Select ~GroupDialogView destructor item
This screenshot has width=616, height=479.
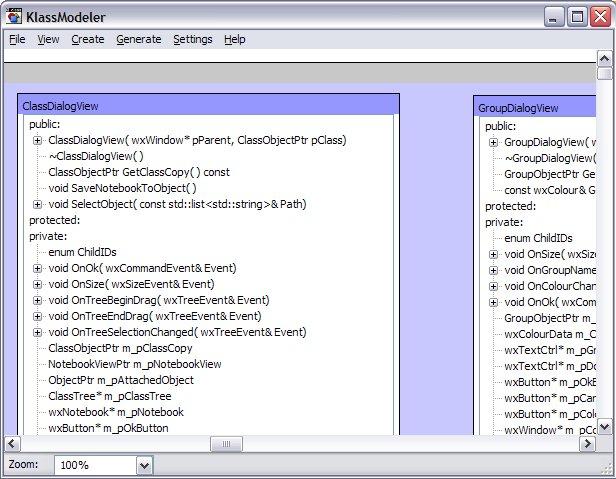click(x=550, y=158)
